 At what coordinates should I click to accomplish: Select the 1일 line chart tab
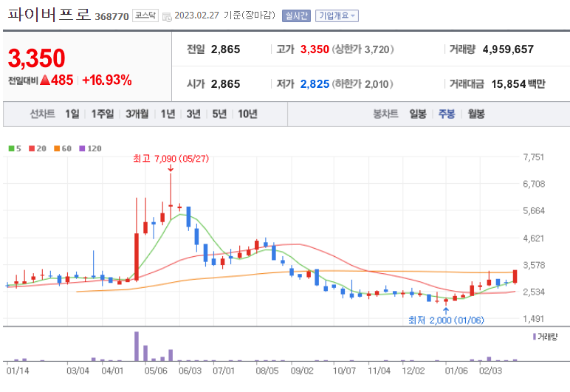[72, 114]
